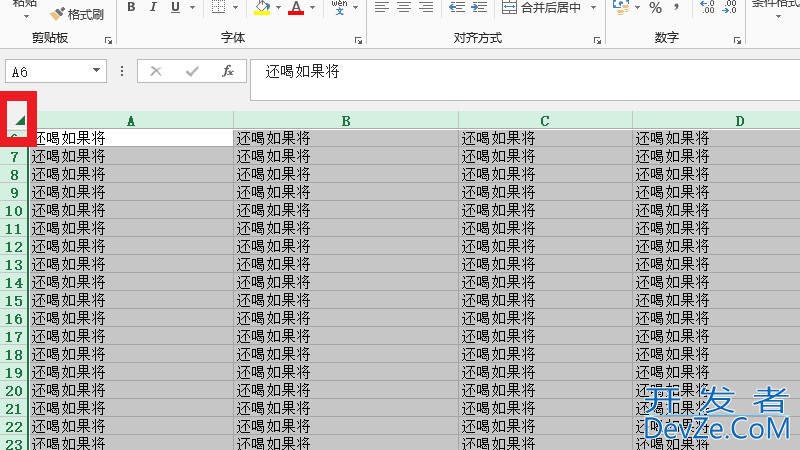The image size is (800, 450).
Task: Toggle italic formatting with the I icon
Action: point(153,7)
